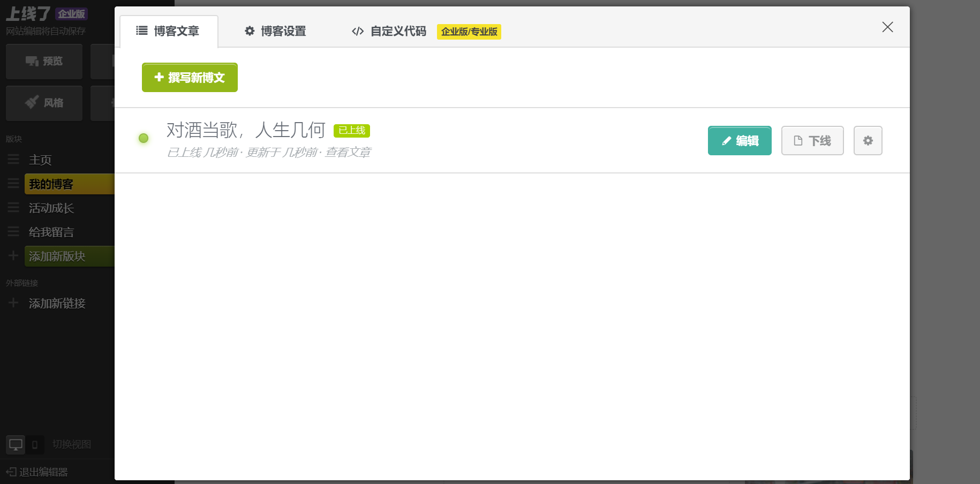Click the post title 对酒当歌，人生几何
This screenshot has height=484, width=980.
click(x=246, y=130)
